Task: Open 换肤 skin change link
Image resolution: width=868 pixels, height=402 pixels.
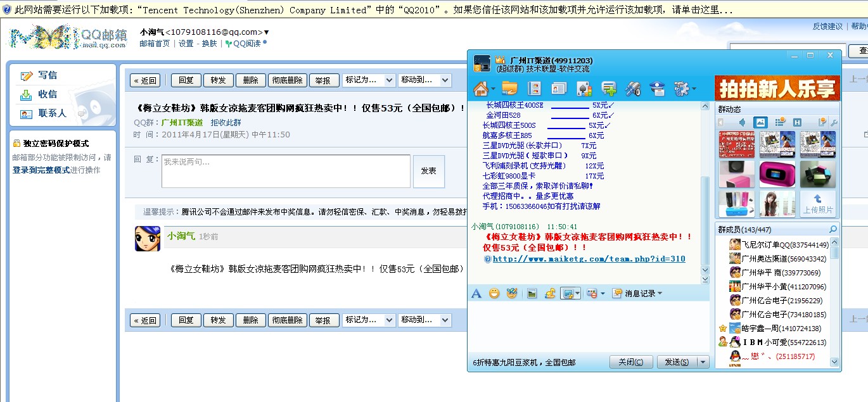Action: 209,44
